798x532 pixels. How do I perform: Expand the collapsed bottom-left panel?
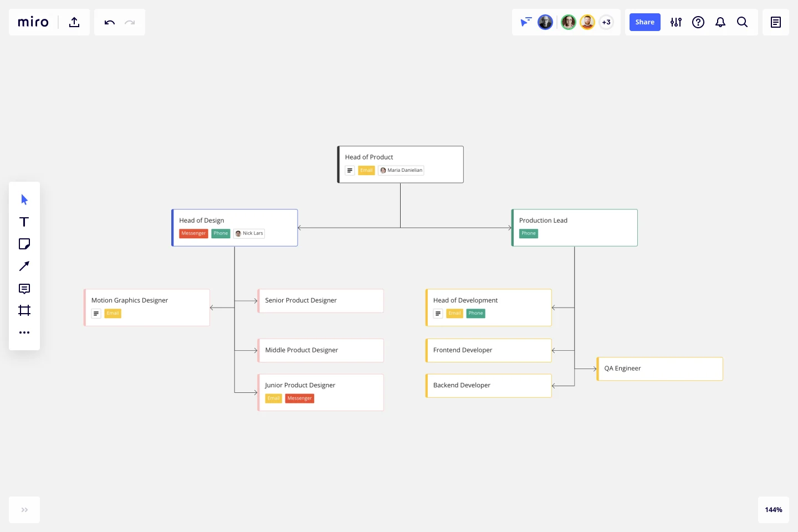coord(24,510)
